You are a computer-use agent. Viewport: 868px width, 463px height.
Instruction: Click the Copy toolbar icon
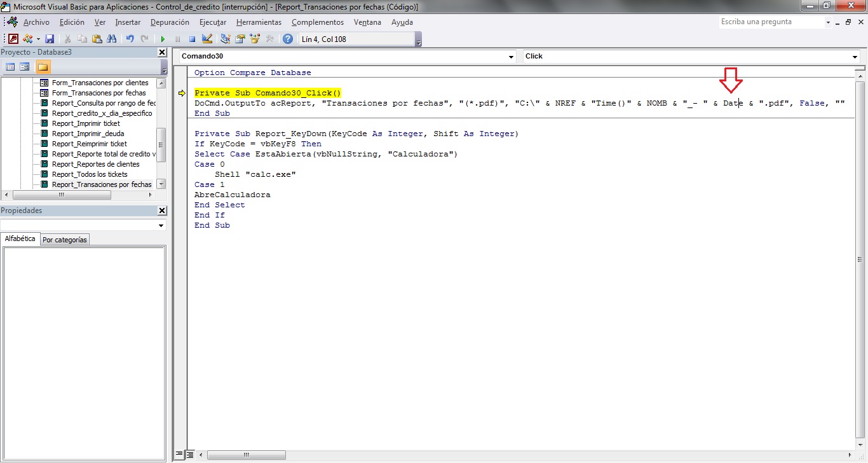pyautogui.click(x=83, y=39)
